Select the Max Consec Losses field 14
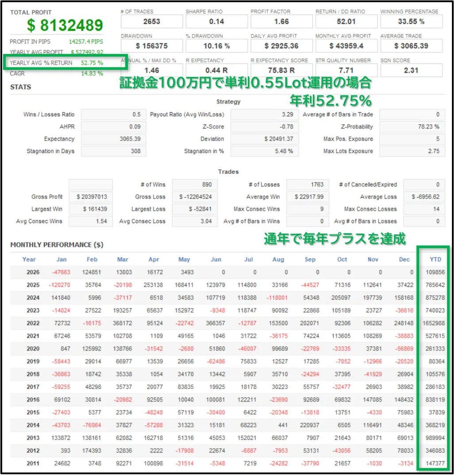 pyautogui.click(x=424, y=209)
